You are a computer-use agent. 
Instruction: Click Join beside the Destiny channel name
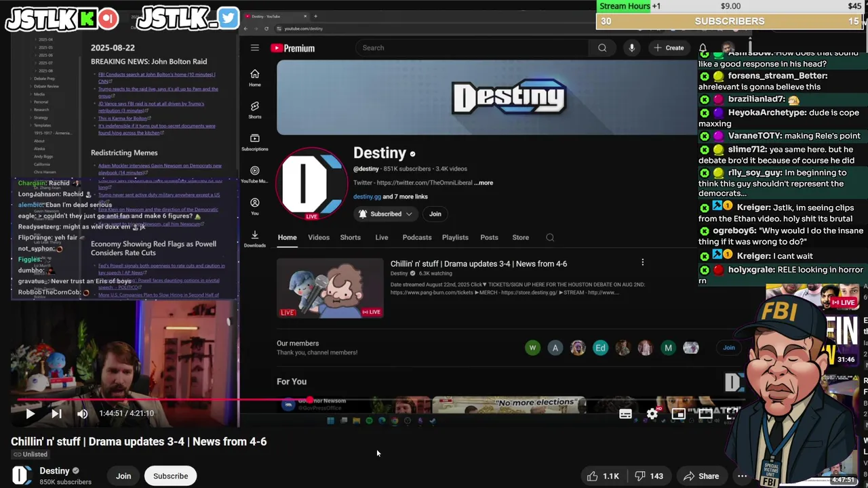123,476
